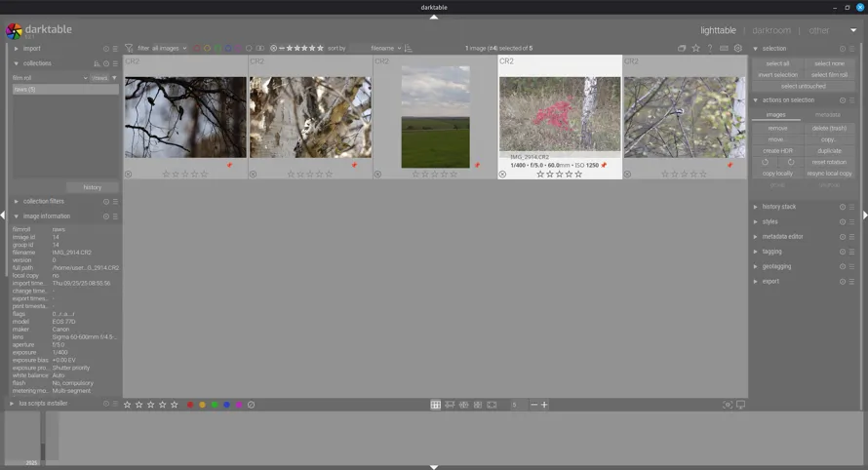Toggle thumbnail overlays star icon
The width and height of the screenshot is (868, 470).
[696, 48]
